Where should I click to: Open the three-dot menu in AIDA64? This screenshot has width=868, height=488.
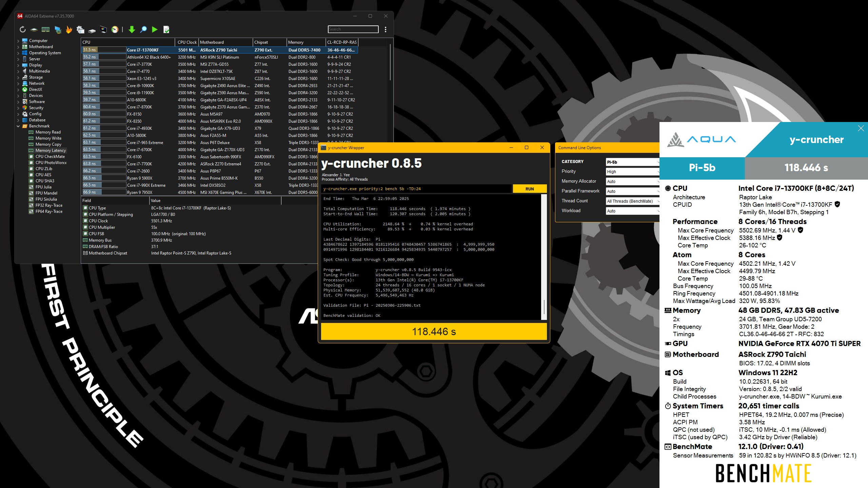tap(386, 29)
